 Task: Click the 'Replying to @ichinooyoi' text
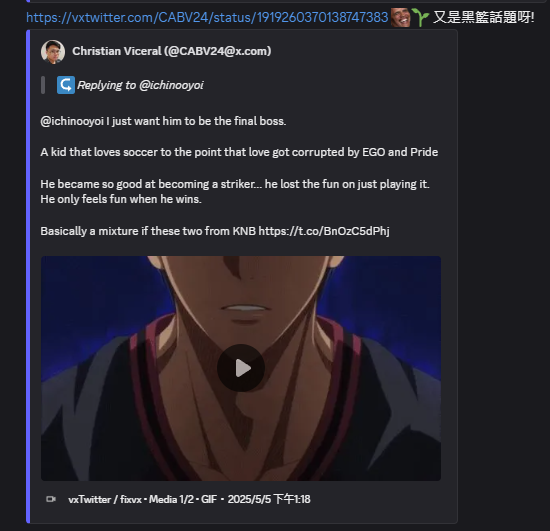140,85
